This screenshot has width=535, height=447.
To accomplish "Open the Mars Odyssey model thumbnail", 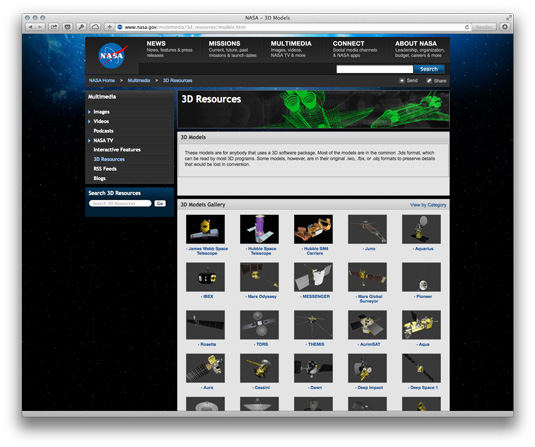I will [259, 277].
